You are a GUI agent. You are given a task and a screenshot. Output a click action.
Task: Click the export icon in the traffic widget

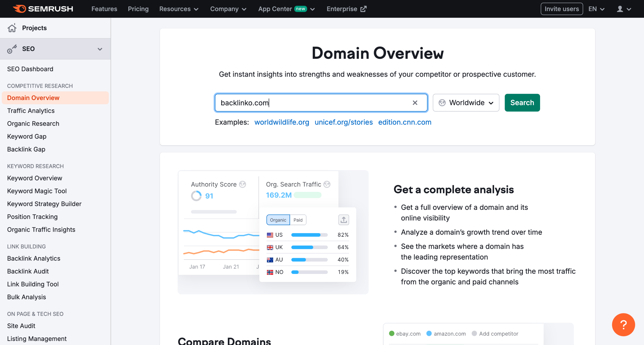(343, 220)
